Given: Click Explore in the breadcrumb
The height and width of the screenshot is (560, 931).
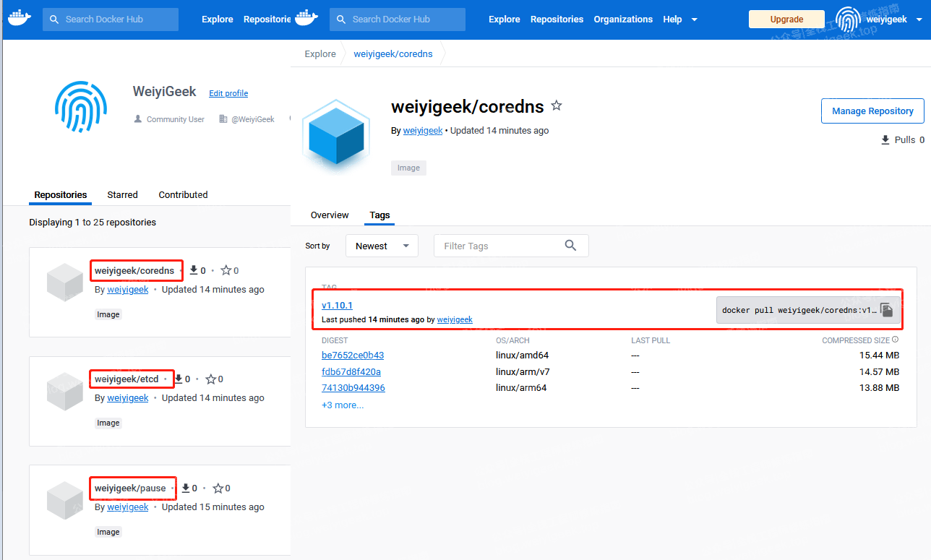Looking at the screenshot, I should pos(320,54).
